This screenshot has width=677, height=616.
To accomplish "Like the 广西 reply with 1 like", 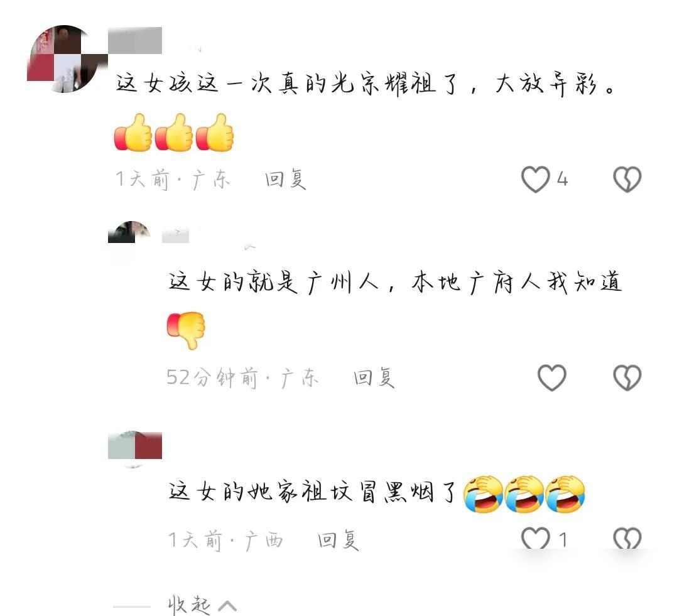I will click(x=535, y=538).
